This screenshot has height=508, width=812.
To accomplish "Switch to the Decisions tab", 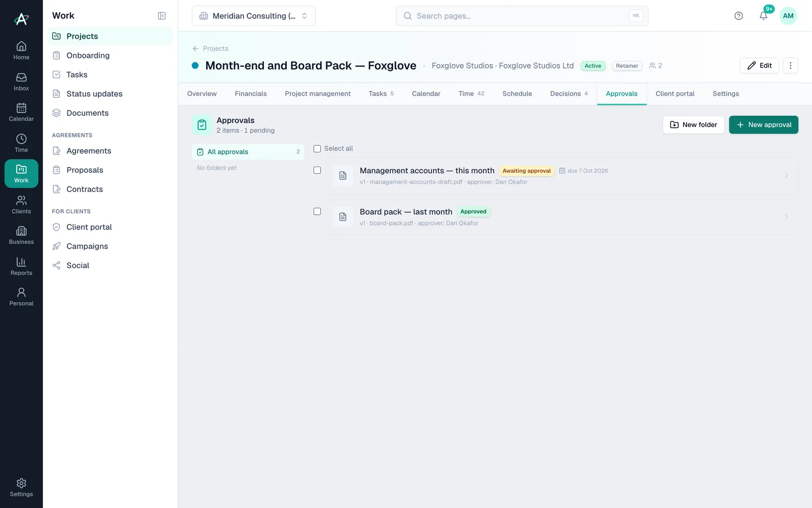I will 569,93.
